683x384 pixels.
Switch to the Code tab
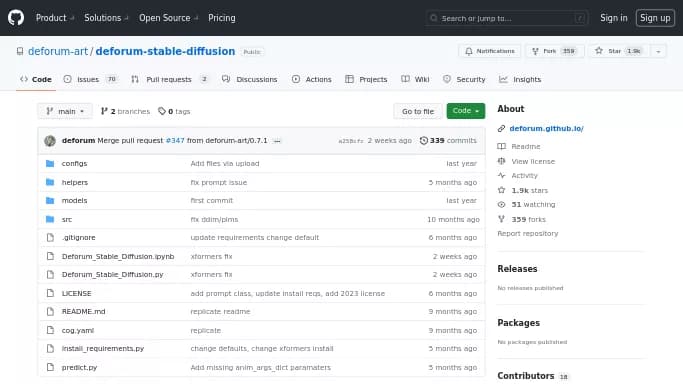(x=36, y=79)
